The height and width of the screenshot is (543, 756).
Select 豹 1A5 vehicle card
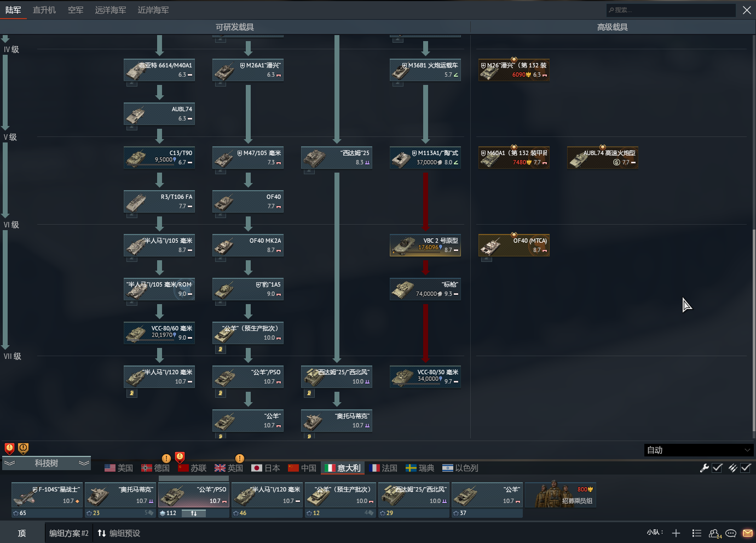pos(248,289)
